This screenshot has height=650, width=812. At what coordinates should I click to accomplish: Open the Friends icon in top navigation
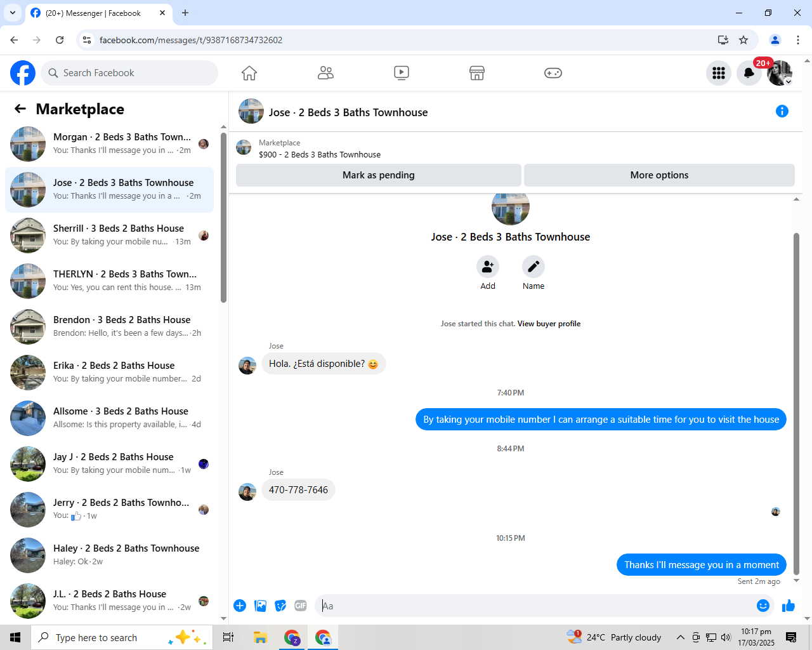pyautogui.click(x=325, y=73)
